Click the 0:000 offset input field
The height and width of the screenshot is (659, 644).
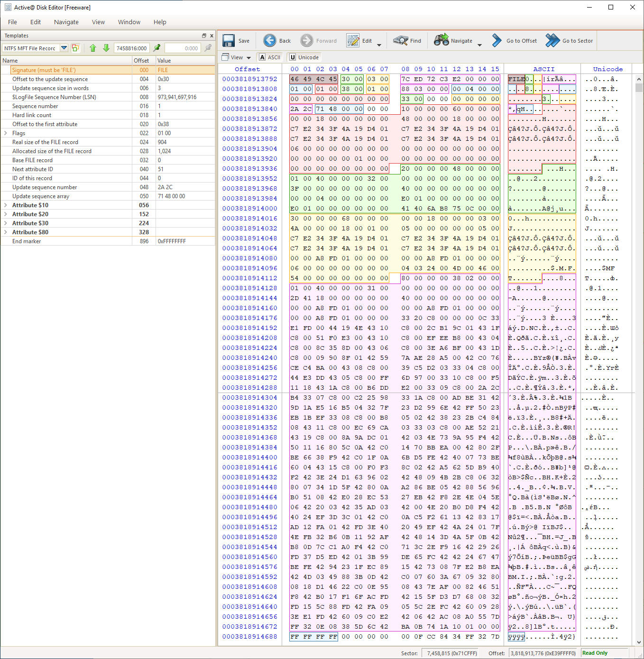(183, 48)
